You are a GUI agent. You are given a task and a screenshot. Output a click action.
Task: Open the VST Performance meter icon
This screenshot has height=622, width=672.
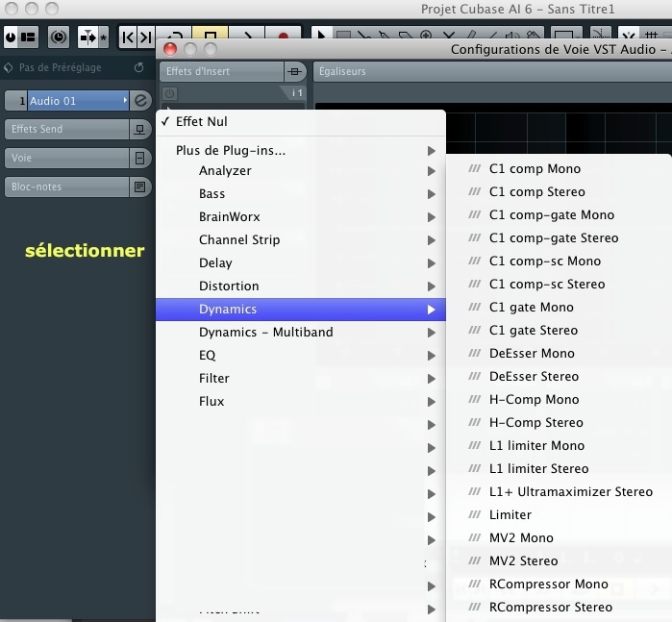(59, 37)
